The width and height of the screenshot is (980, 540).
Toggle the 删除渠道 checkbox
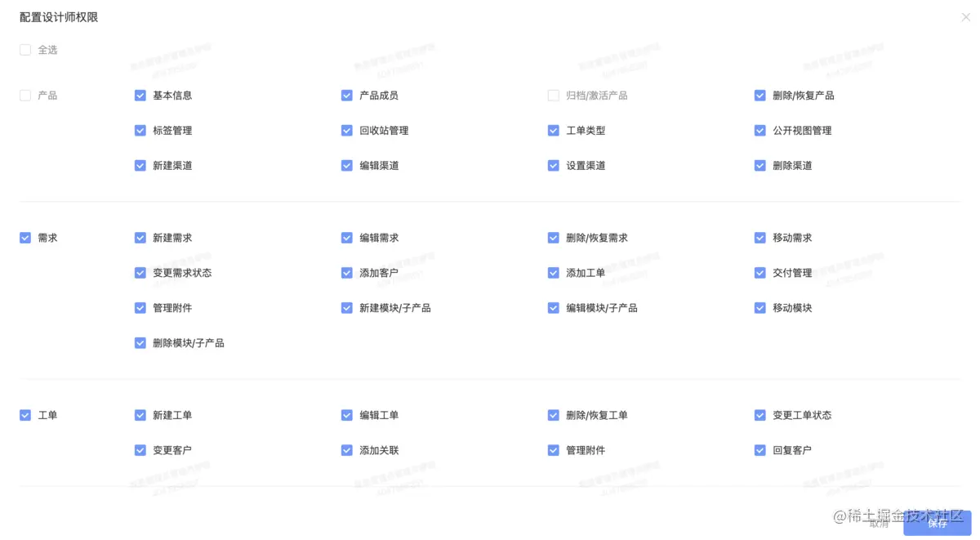tap(760, 166)
